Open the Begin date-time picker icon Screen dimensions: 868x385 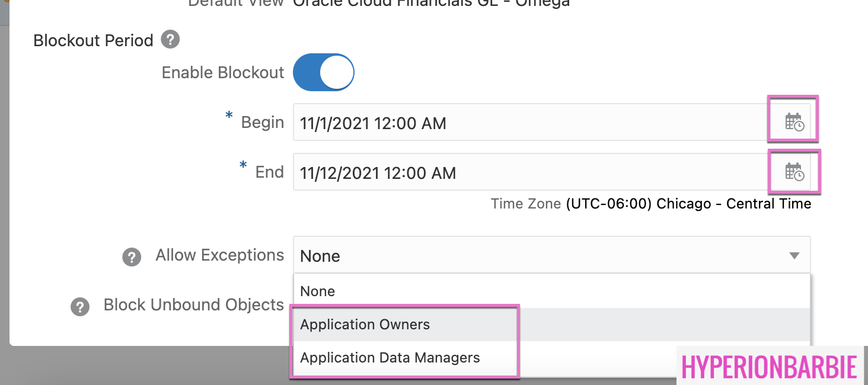pos(794,123)
